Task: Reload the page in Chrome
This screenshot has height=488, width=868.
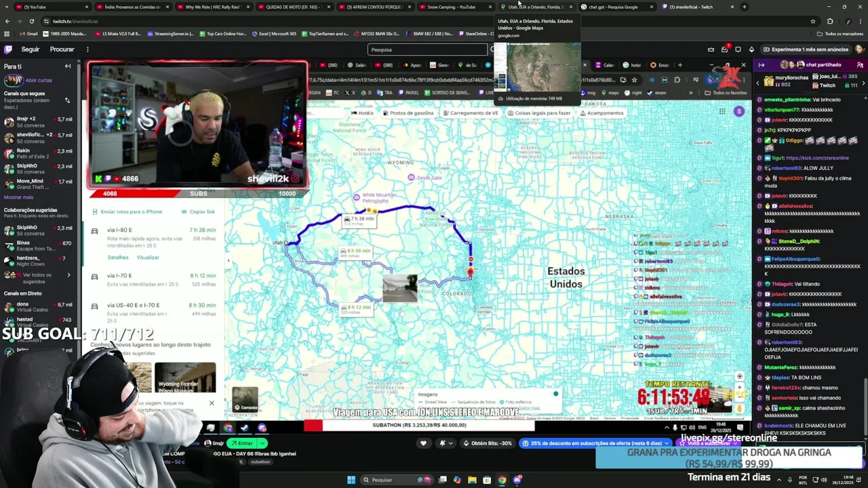Action: coord(32,21)
